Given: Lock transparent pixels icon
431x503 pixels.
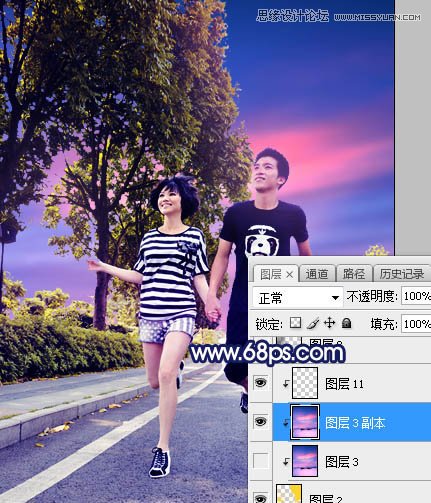Looking at the screenshot, I should [295, 323].
